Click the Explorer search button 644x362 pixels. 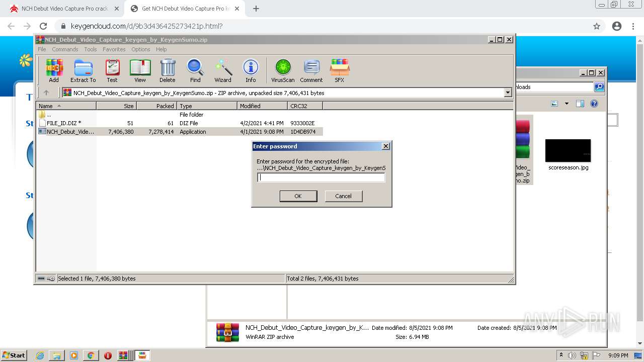[x=599, y=87]
